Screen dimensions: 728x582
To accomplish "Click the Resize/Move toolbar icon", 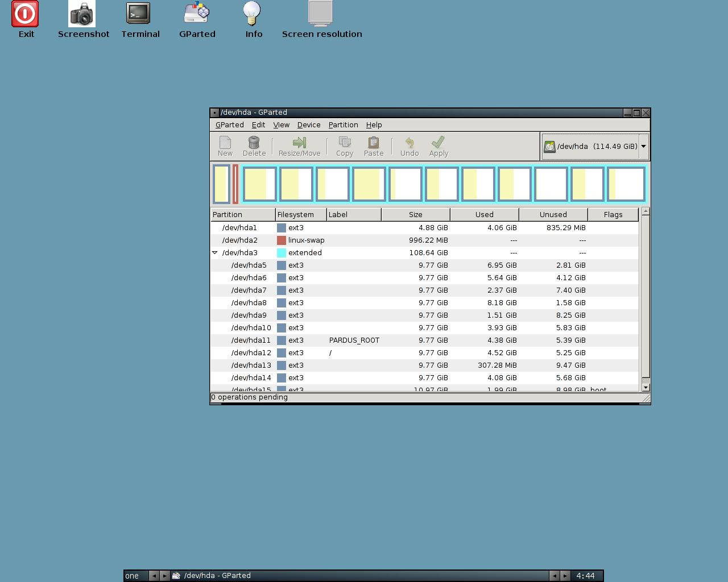I will [x=300, y=146].
